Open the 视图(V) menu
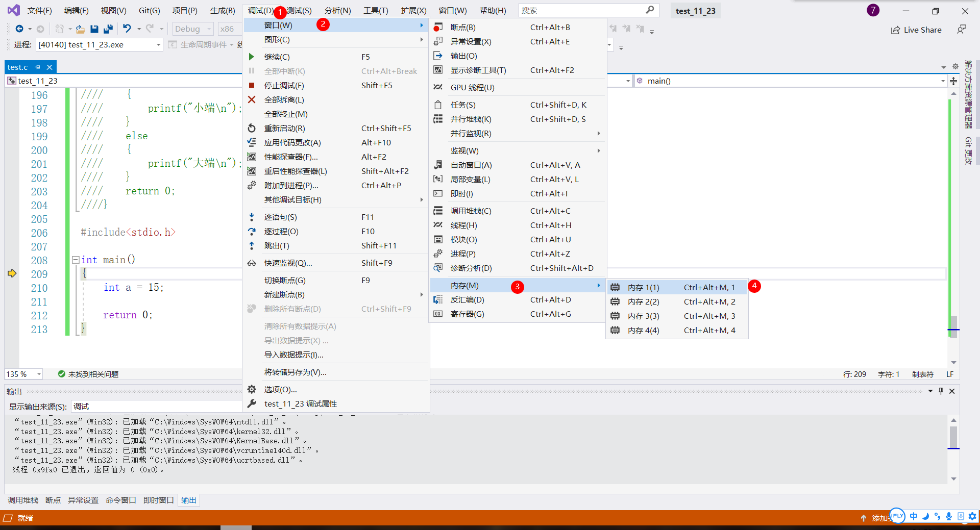The image size is (980, 530). [113, 10]
